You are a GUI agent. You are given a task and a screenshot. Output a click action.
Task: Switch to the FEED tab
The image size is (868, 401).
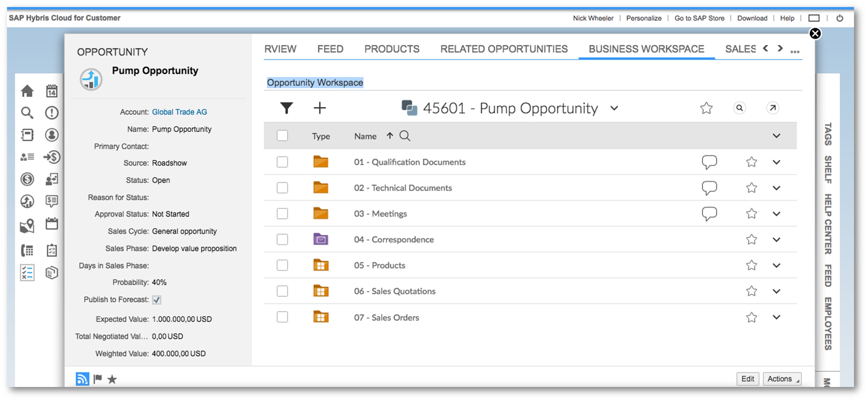click(x=330, y=49)
